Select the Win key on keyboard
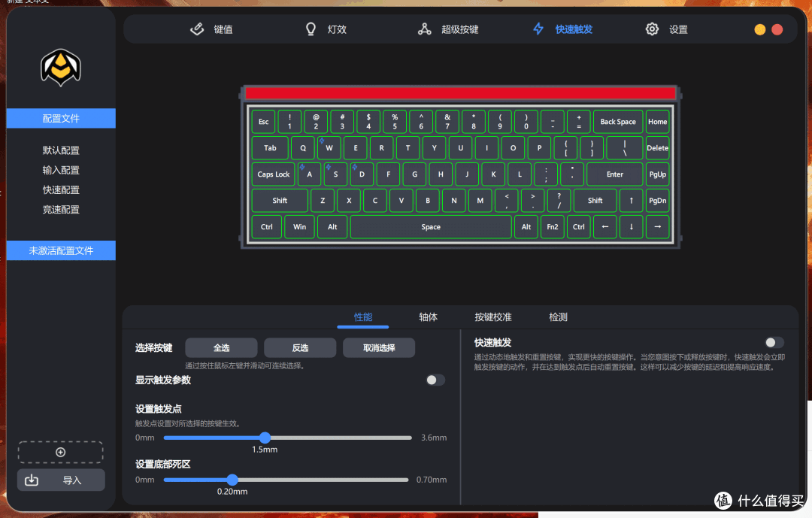This screenshot has height=518, width=812. point(300,227)
